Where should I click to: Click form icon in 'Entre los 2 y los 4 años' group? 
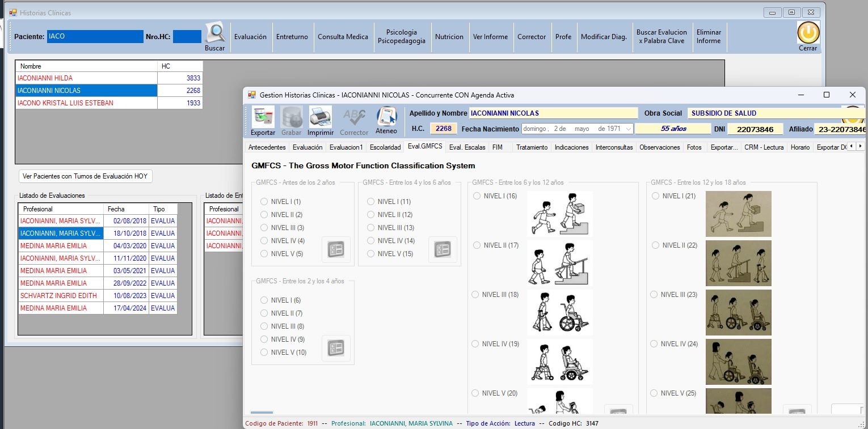(336, 348)
